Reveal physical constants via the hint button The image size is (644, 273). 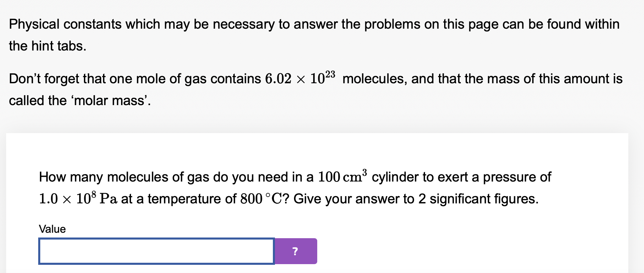pos(295,251)
